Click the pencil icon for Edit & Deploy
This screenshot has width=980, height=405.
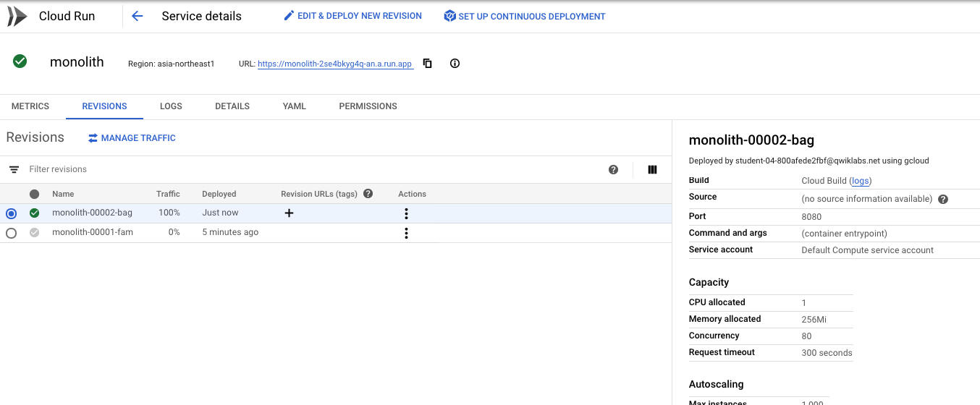pos(289,16)
